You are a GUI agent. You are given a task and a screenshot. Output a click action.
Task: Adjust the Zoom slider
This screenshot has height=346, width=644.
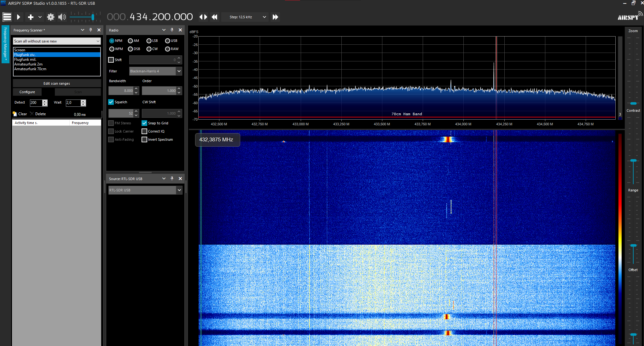[633, 103]
